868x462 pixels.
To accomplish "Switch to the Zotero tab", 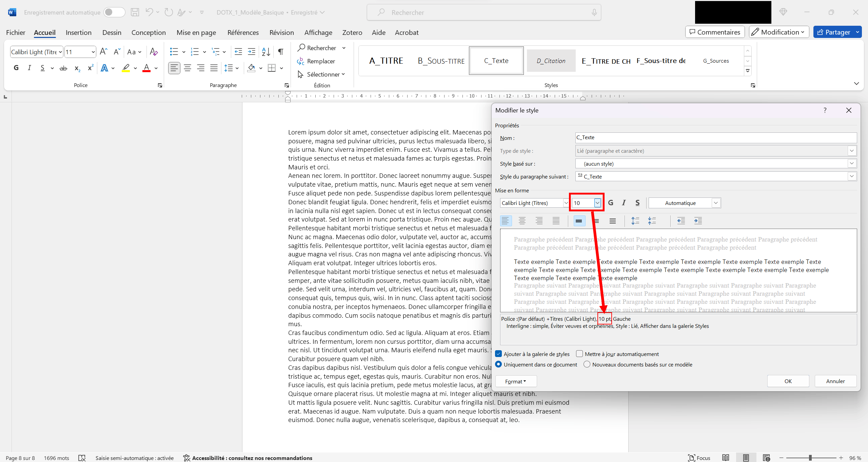I will (352, 33).
